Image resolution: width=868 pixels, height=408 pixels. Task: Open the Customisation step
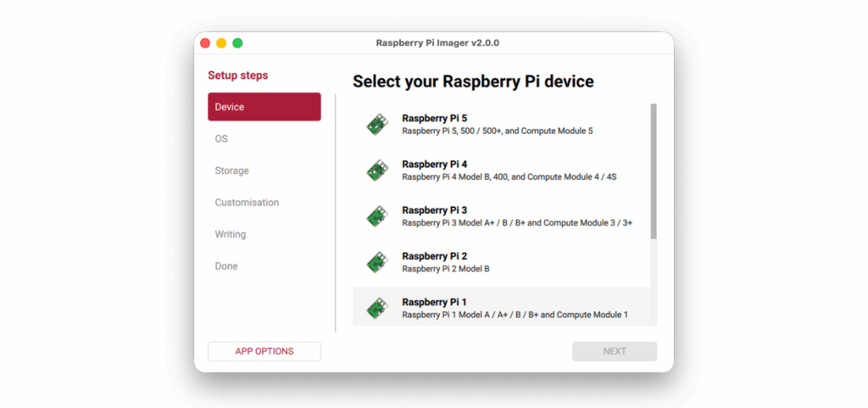tap(247, 203)
